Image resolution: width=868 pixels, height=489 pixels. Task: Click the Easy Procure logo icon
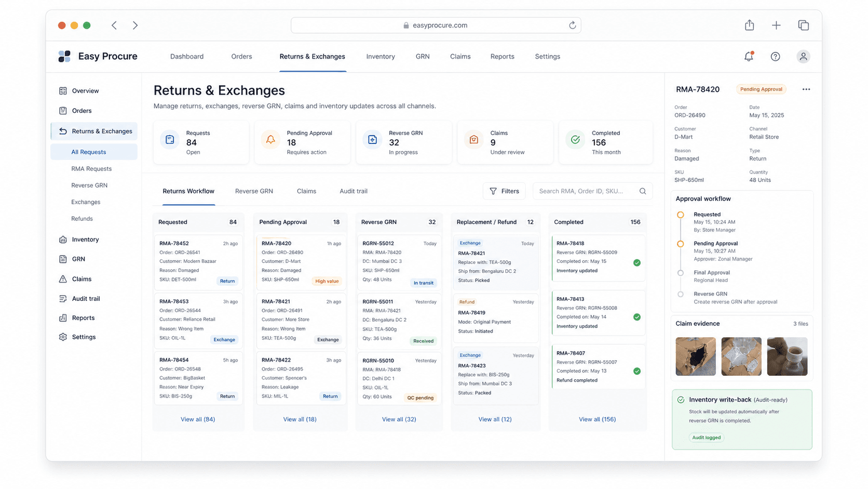point(64,56)
